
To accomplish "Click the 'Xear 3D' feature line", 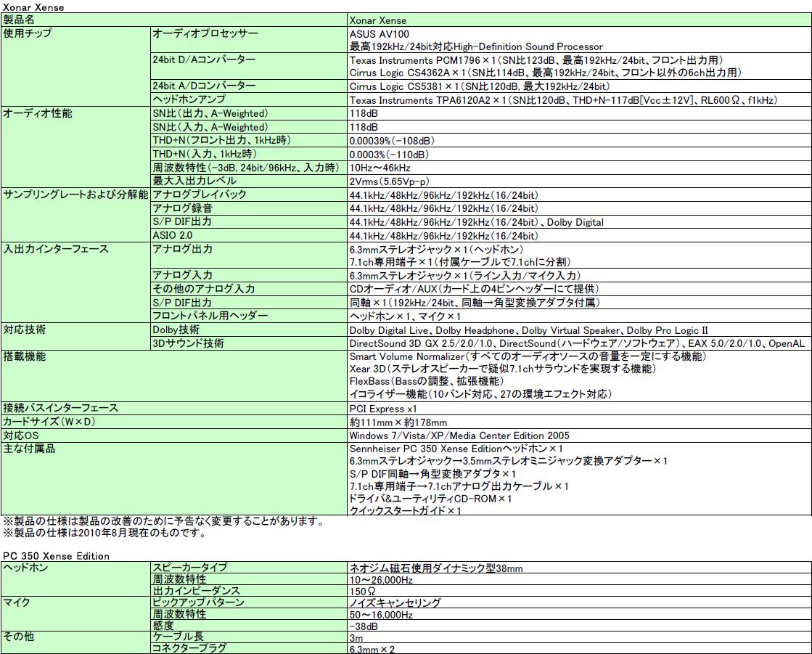I will coord(503,369).
